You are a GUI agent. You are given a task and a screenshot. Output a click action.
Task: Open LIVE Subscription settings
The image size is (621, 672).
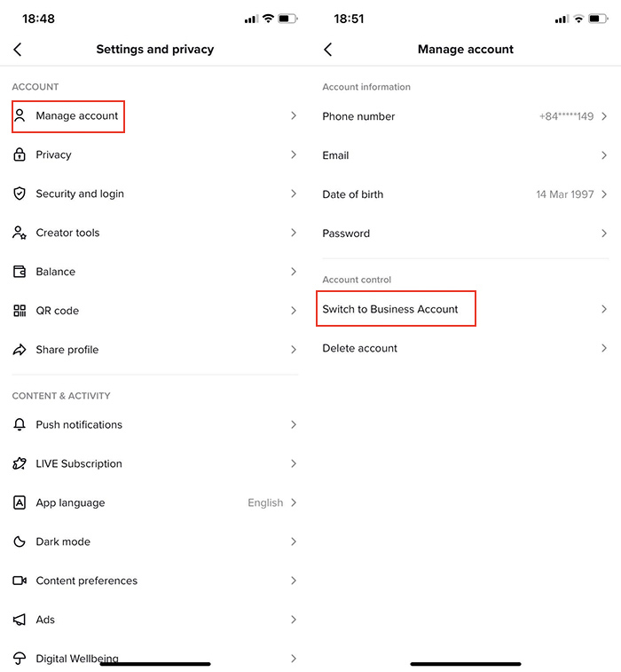pos(155,463)
